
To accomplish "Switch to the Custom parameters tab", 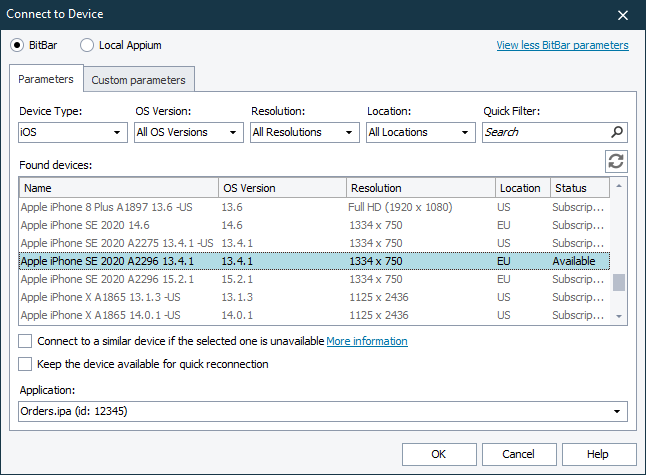I will click(138, 80).
